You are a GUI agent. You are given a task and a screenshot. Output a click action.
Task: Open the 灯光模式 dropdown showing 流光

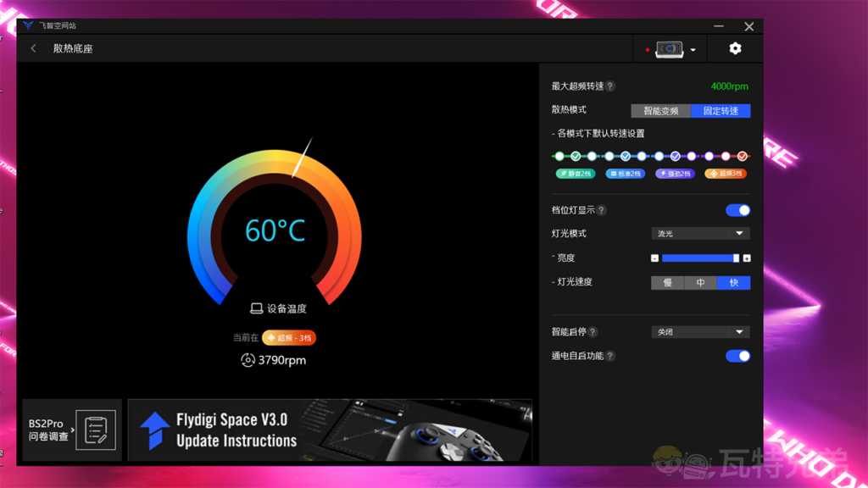[701, 234]
